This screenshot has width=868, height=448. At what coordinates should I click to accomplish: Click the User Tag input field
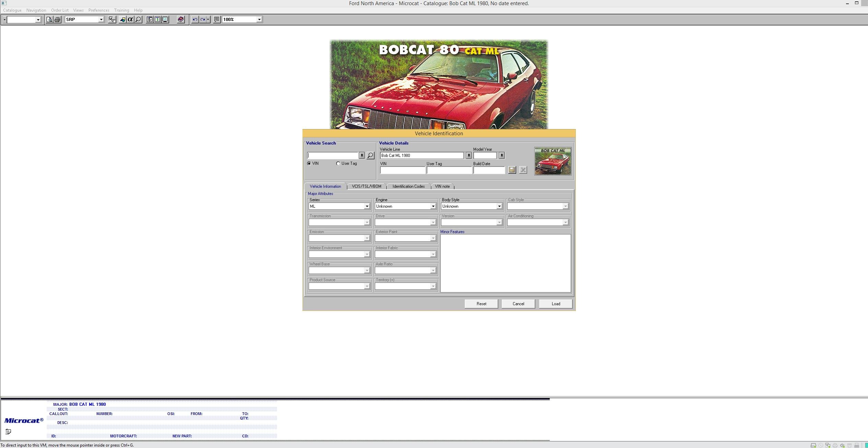(x=449, y=170)
